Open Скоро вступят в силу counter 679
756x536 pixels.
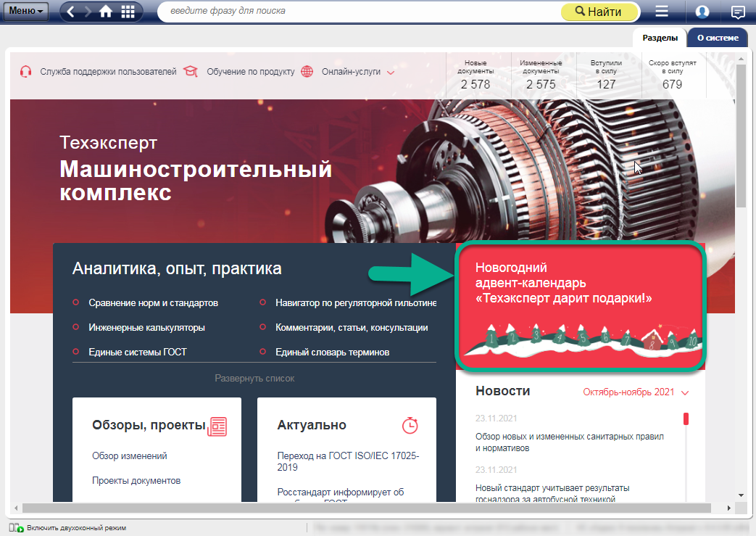[x=672, y=75]
